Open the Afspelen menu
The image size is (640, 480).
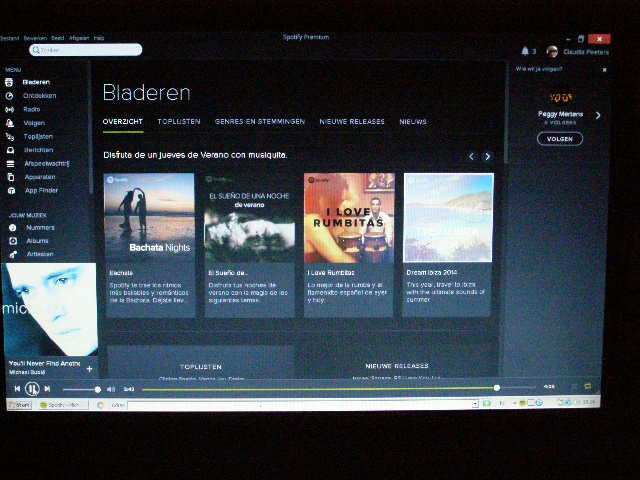tap(79, 38)
